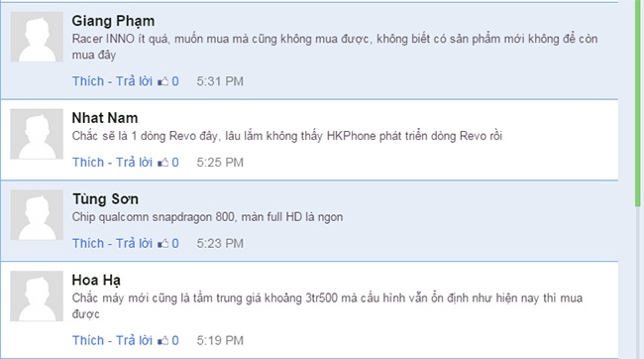This screenshot has height=359, width=644.
Task: Click the green vertical scrollbar thumb
Action: click(637, 103)
